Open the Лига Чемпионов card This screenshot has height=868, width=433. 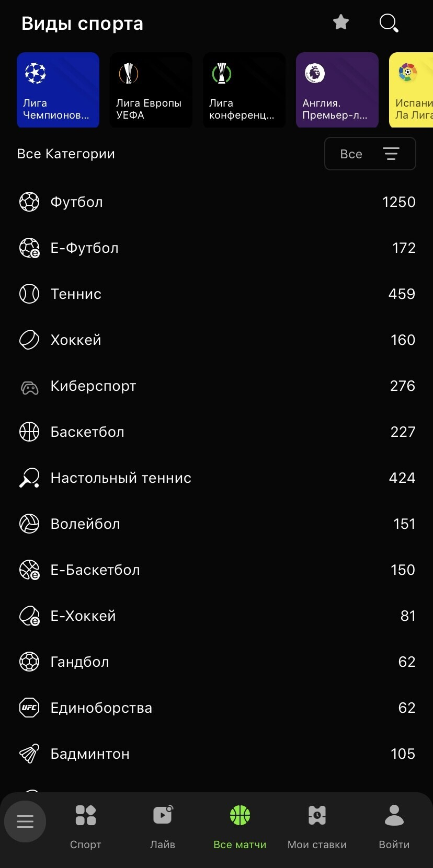(58, 90)
